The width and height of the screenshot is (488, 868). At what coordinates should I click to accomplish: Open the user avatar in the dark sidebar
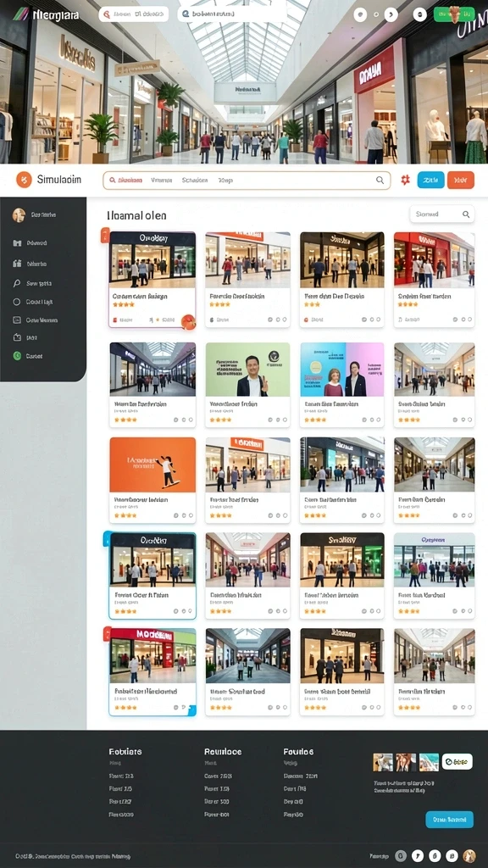[x=19, y=214]
